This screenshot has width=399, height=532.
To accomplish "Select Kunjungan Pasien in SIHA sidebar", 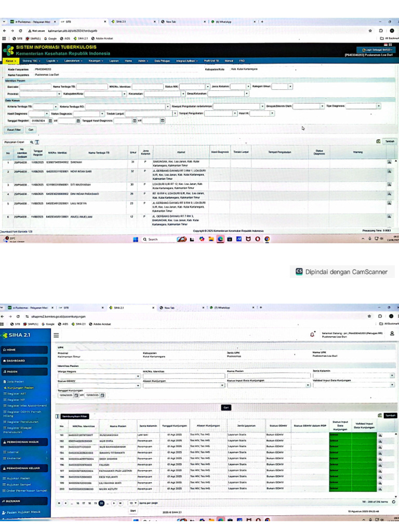I will pyautogui.click(x=20, y=388).
